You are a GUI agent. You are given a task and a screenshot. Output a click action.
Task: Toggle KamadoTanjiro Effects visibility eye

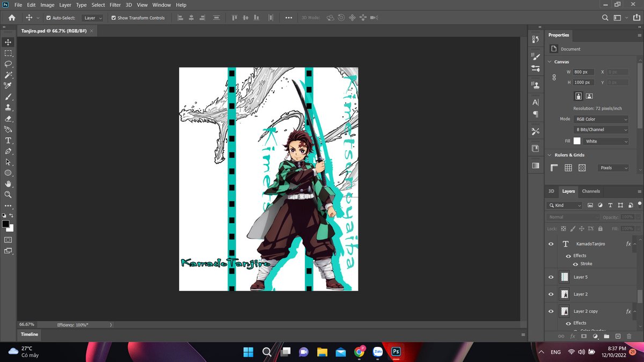(x=568, y=256)
